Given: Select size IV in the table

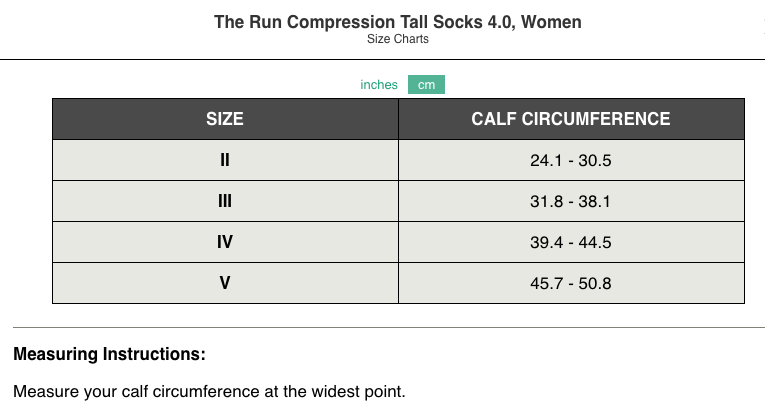Looking at the screenshot, I should pos(225,242).
